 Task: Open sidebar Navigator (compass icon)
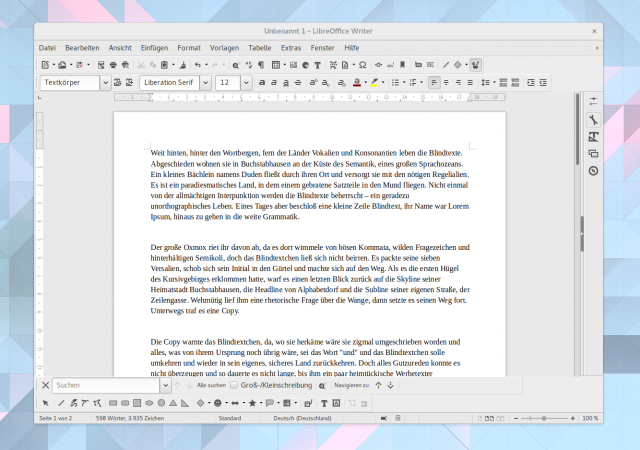click(x=593, y=171)
